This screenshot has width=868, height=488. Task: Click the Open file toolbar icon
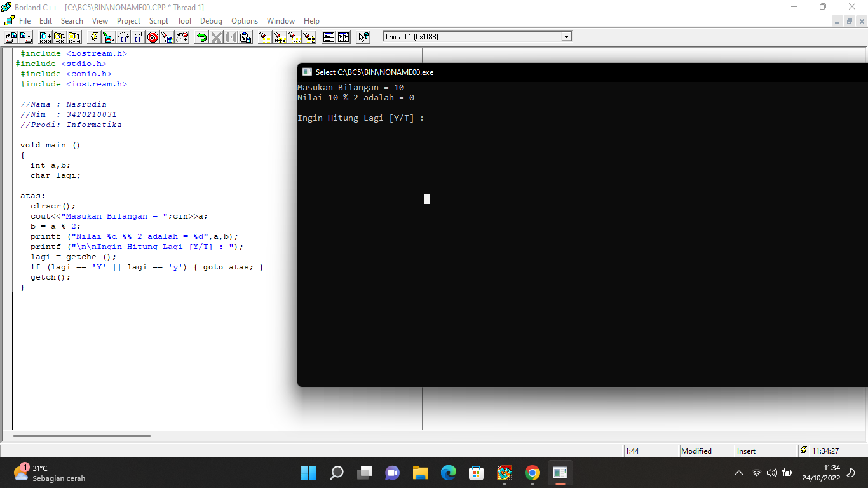[11, 37]
